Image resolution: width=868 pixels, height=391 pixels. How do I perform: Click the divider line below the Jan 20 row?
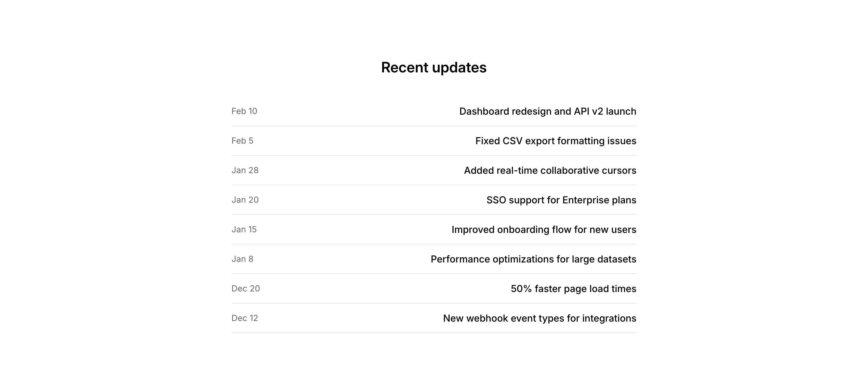click(x=434, y=215)
